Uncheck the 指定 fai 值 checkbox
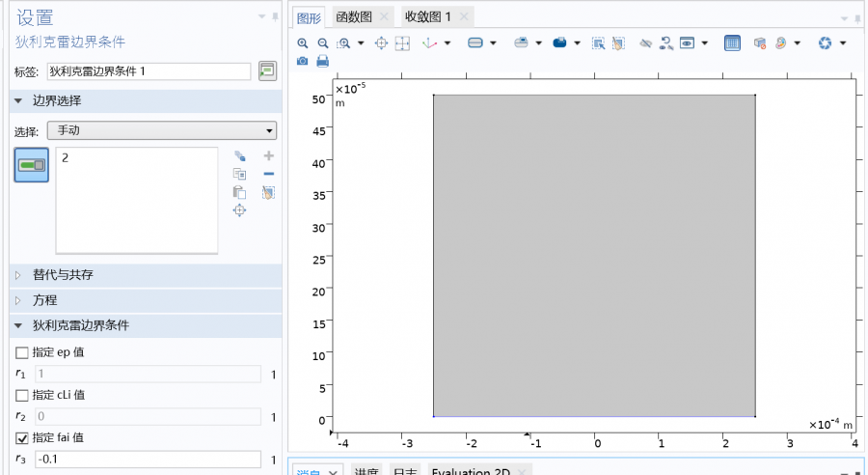This screenshot has width=868, height=475. [22, 437]
